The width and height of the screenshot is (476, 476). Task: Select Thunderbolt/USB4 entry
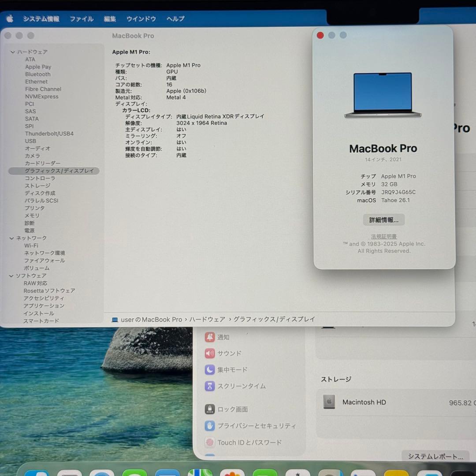49,134
